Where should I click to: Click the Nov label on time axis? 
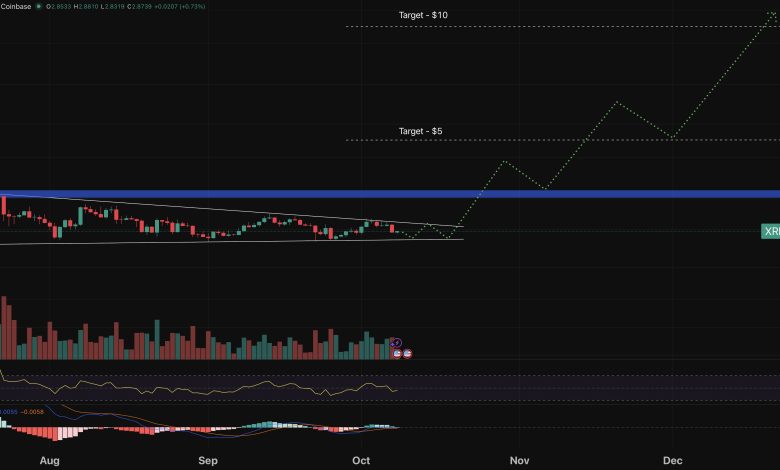[518, 461]
